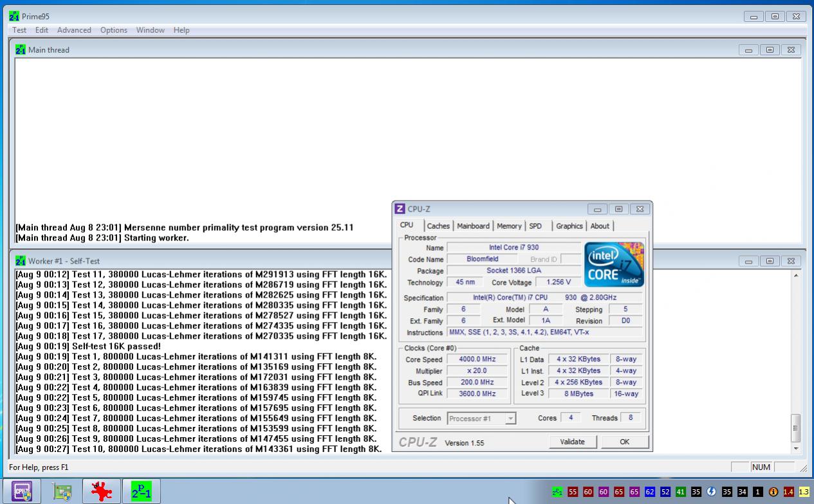This screenshot has width=814, height=504.
Task: Click the Intel Core i7 logo badge
Action: [x=614, y=264]
